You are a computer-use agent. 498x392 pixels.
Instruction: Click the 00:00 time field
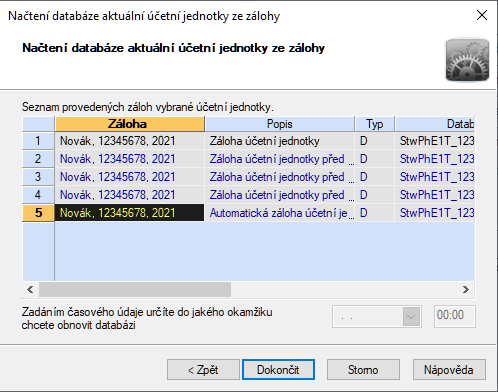(x=455, y=315)
